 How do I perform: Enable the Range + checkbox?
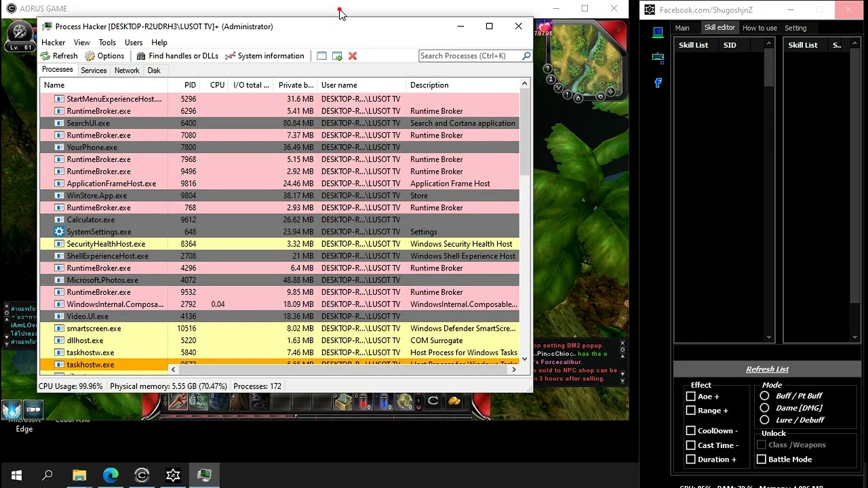point(690,410)
